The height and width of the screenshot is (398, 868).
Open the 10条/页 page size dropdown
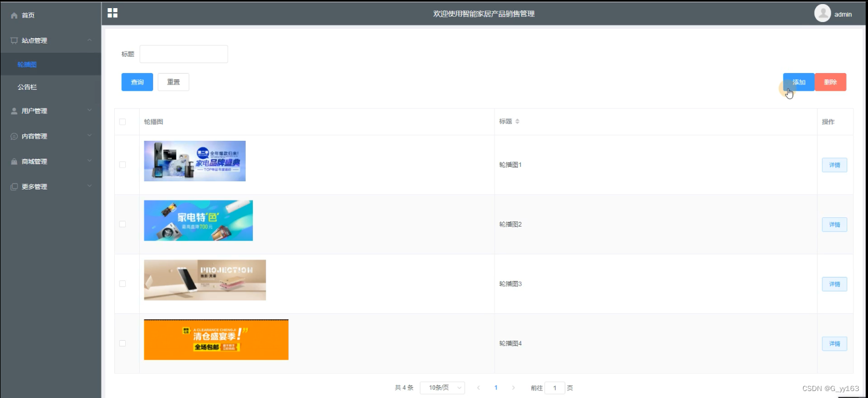(x=442, y=388)
